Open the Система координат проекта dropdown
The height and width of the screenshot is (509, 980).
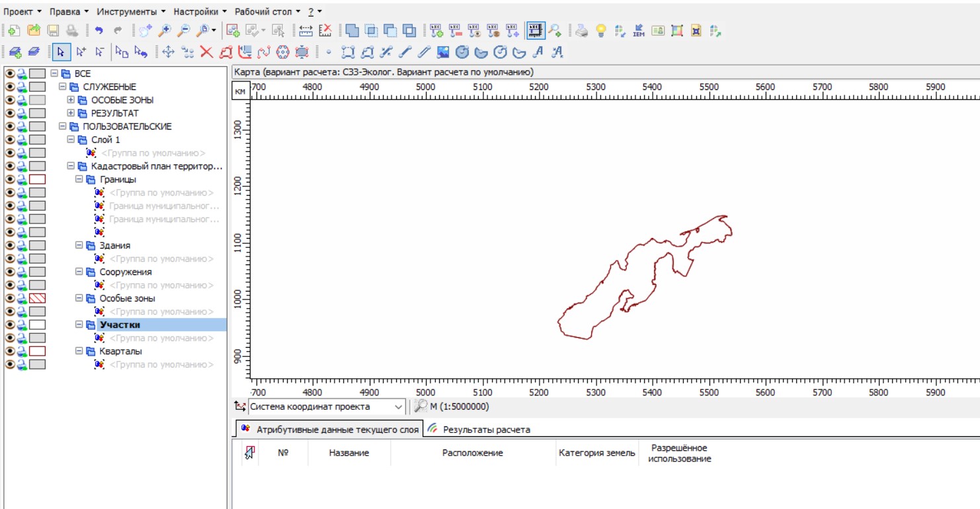coord(398,407)
